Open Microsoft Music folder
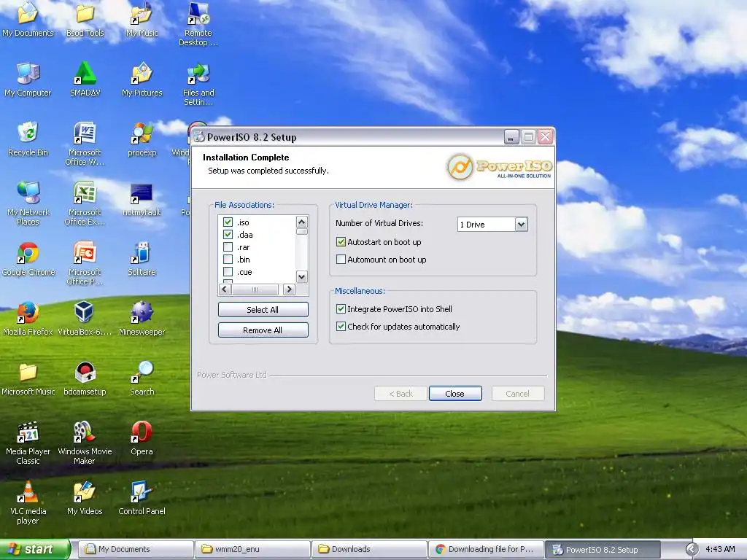 28,378
